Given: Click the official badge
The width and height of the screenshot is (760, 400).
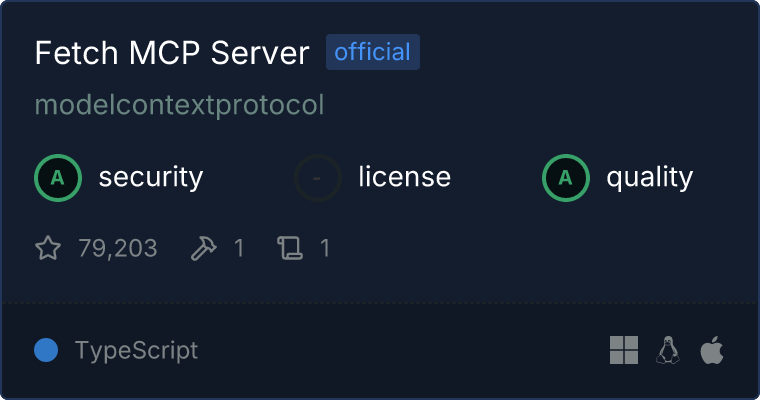Looking at the screenshot, I should [x=373, y=52].
